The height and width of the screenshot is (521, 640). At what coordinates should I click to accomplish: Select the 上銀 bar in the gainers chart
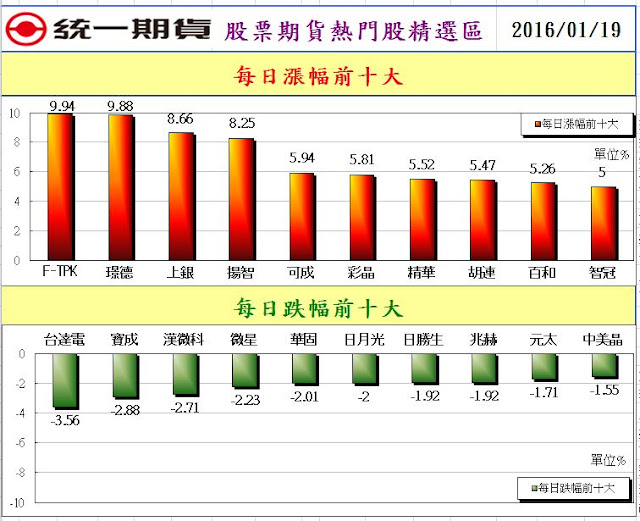[182, 196]
